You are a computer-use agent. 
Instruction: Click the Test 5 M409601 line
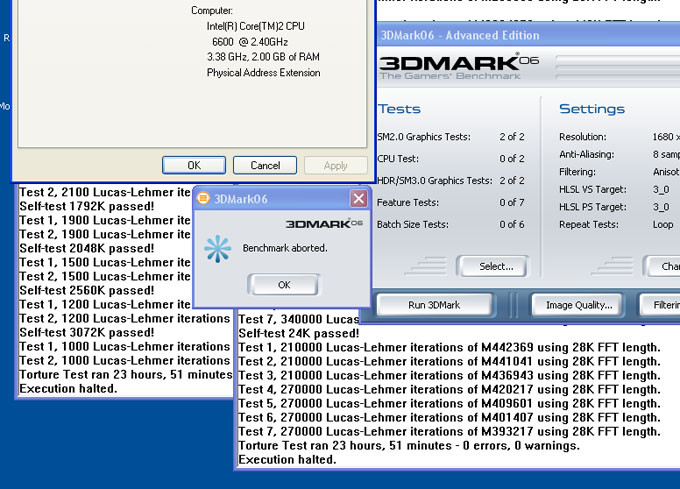pos(449,404)
